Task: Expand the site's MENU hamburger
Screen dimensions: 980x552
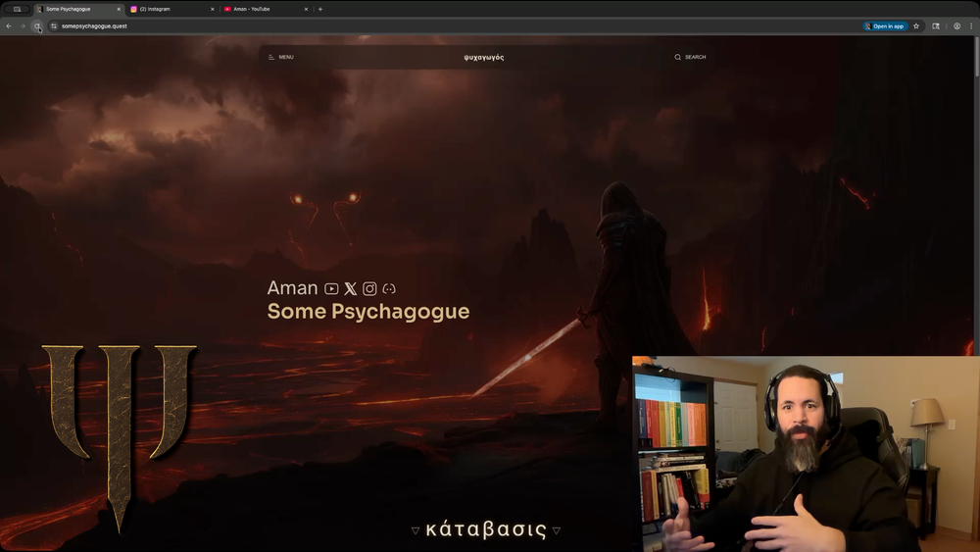Action: (x=281, y=57)
